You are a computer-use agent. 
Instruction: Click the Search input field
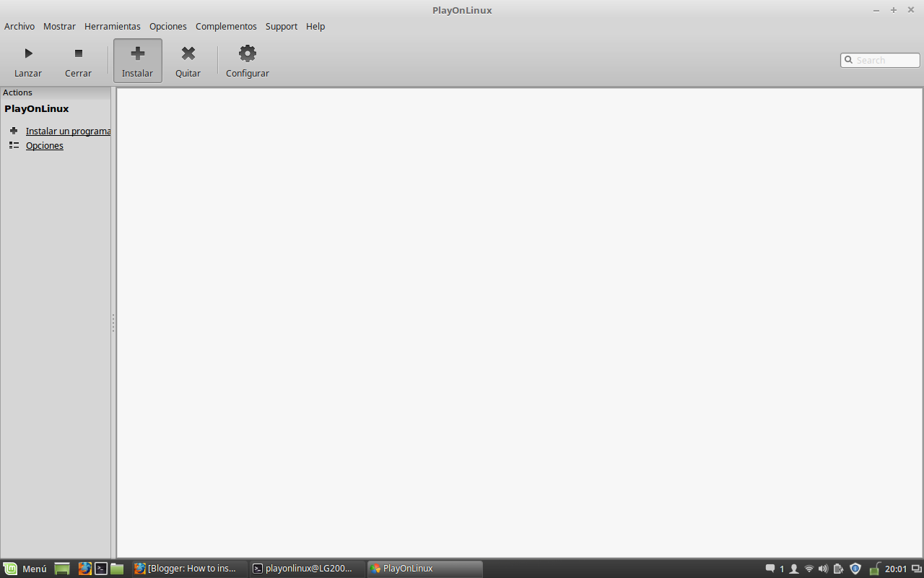tap(880, 60)
